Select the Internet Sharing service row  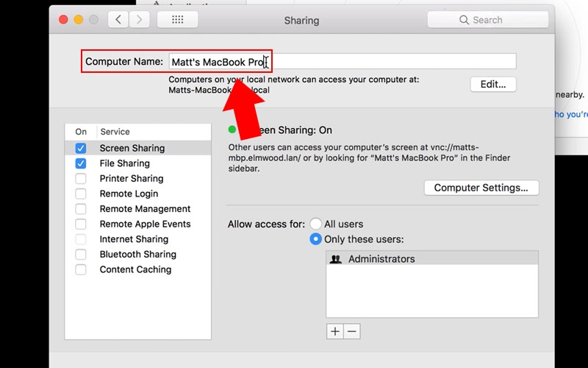coord(138,239)
